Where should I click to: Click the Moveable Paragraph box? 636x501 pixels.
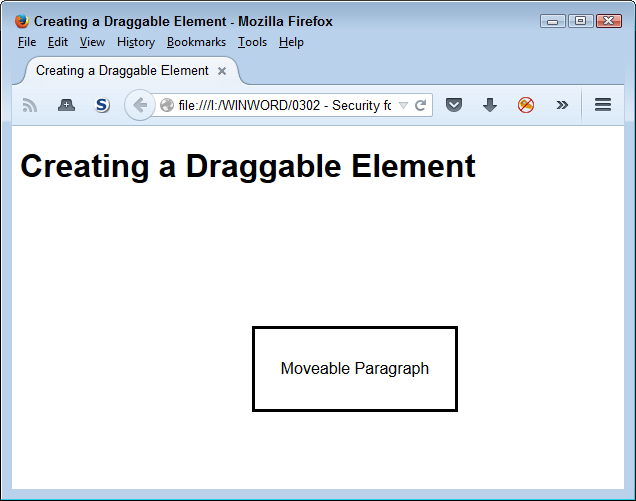tap(355, 369)
